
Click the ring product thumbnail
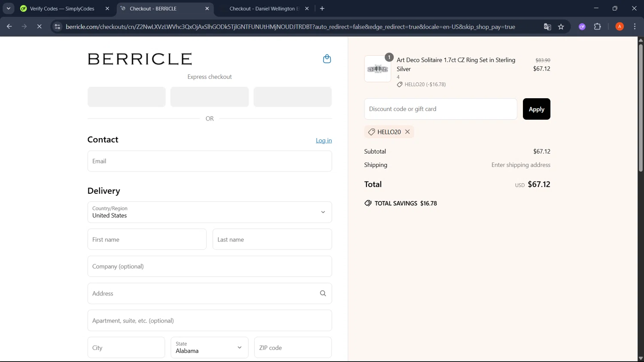tap(377, 69)
